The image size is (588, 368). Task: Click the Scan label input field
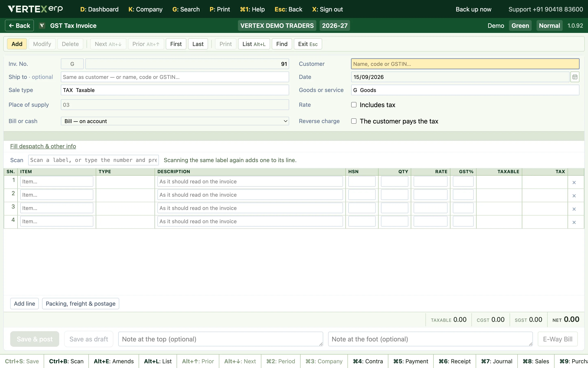93,160
